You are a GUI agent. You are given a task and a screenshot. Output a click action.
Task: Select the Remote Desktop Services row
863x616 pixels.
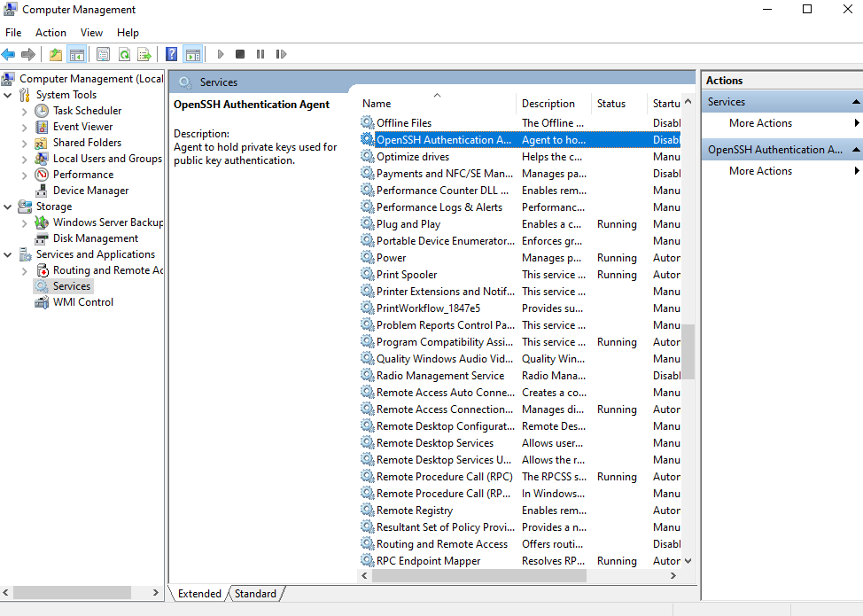click(x=520, y=443)
